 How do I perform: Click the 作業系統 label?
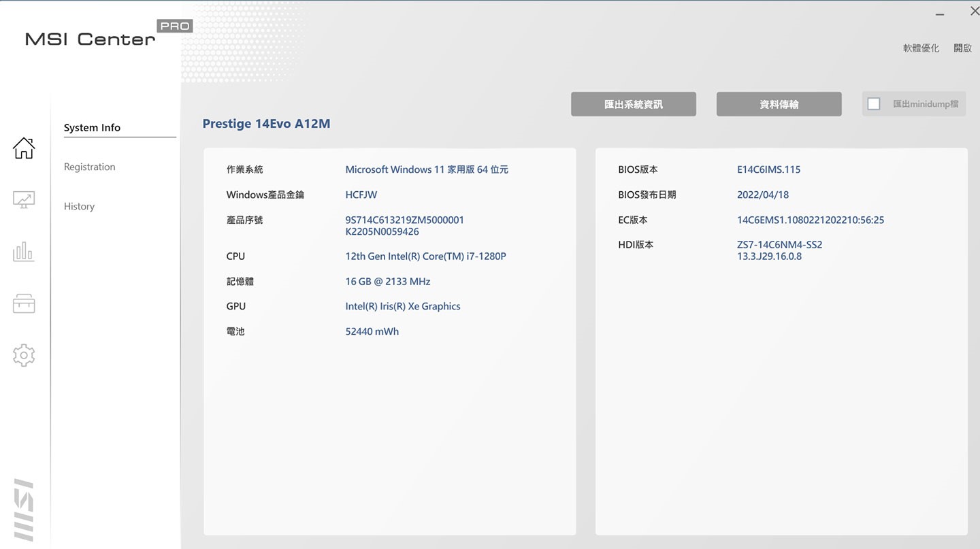coord(244,169)
